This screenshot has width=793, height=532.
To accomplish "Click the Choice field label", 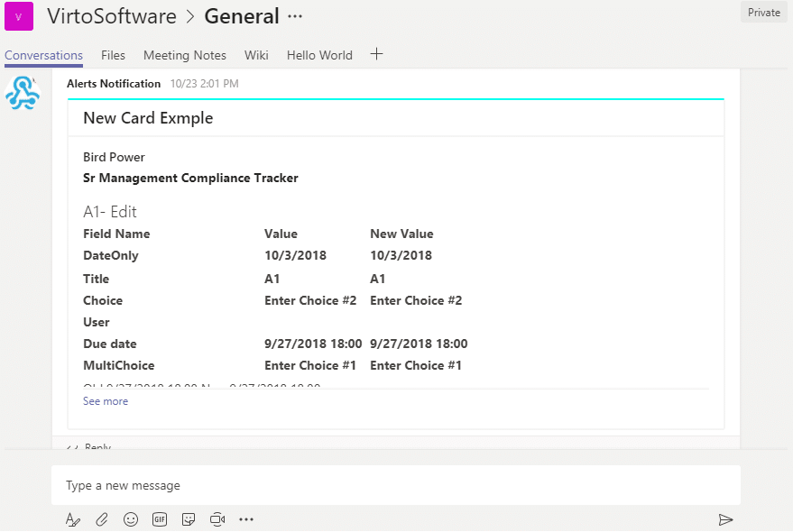I will click(103, 301).
